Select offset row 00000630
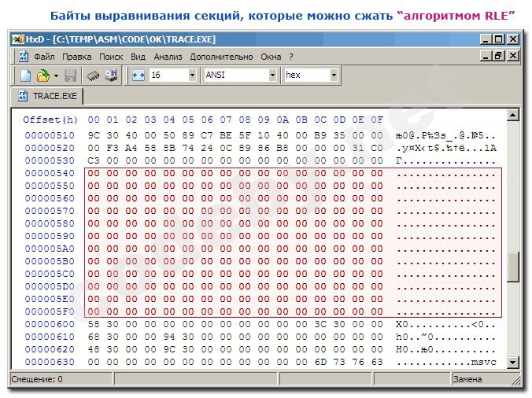Screen dimensions: 532x398 click(50, 362)
